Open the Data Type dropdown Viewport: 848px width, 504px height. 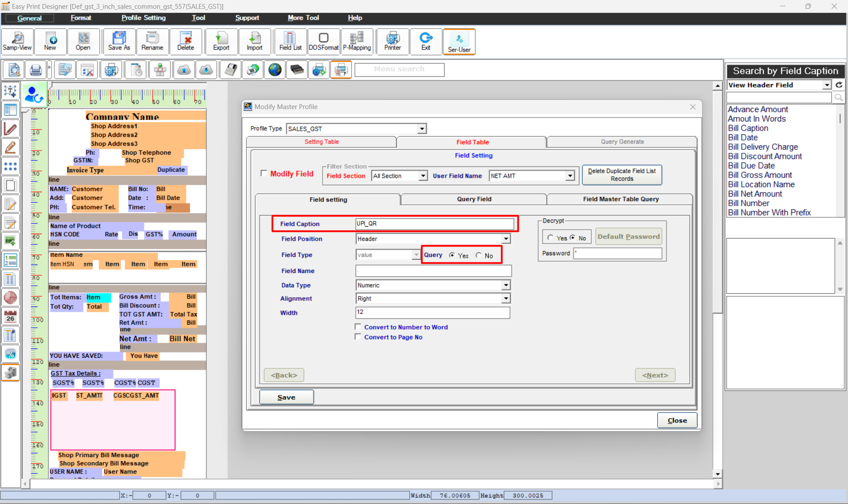pyautogui.click(x=506, y=285)
